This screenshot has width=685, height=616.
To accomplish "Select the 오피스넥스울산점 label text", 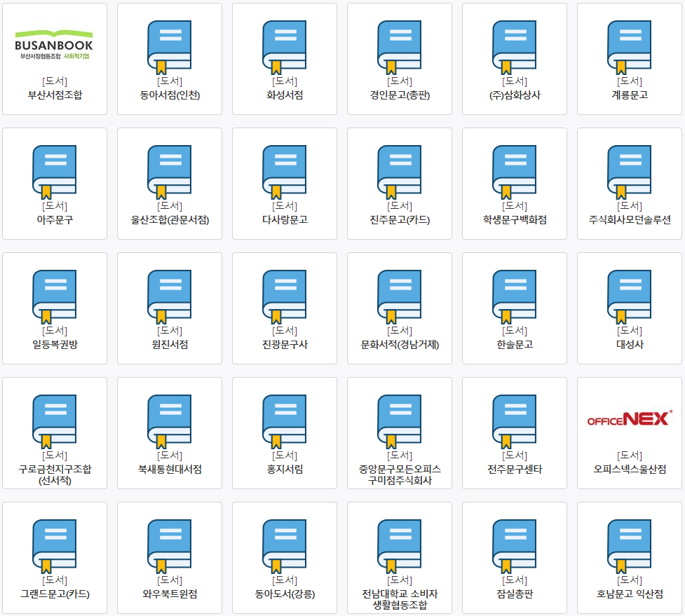I will point(629,470).
